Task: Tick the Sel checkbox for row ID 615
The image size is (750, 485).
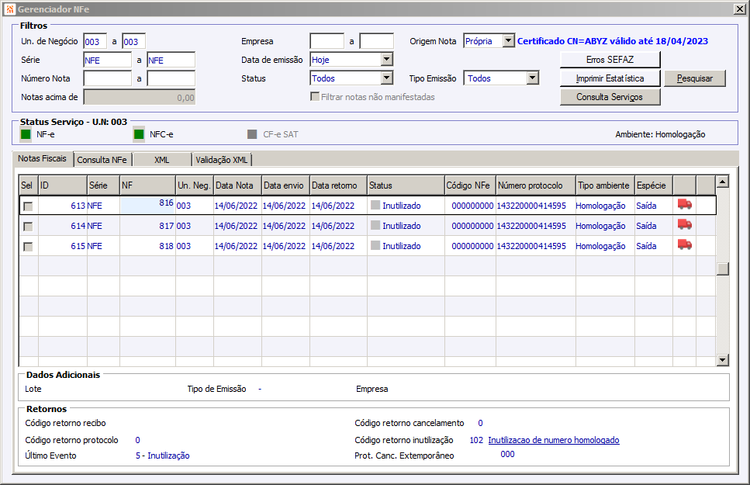Action: pyautogui.click(x=28, y=246)
